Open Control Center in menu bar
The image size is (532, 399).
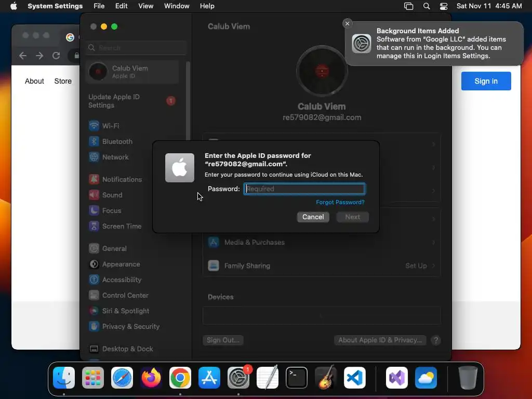click(444, 6)
